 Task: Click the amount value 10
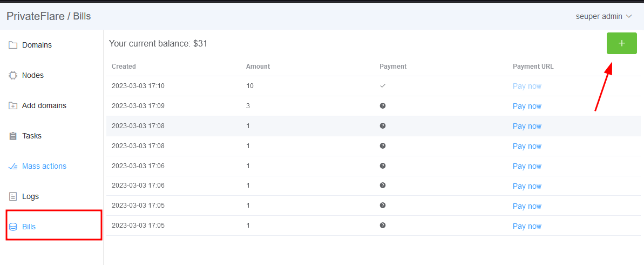point(250,86)
